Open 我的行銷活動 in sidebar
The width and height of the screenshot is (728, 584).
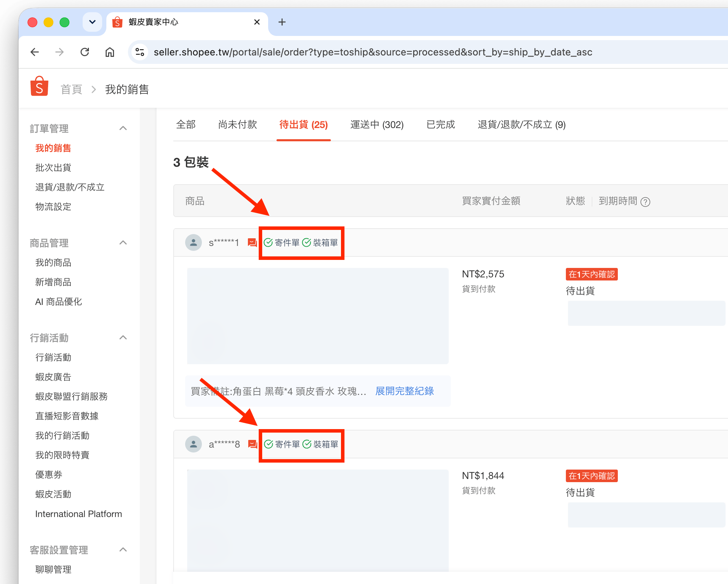(62, 436)
